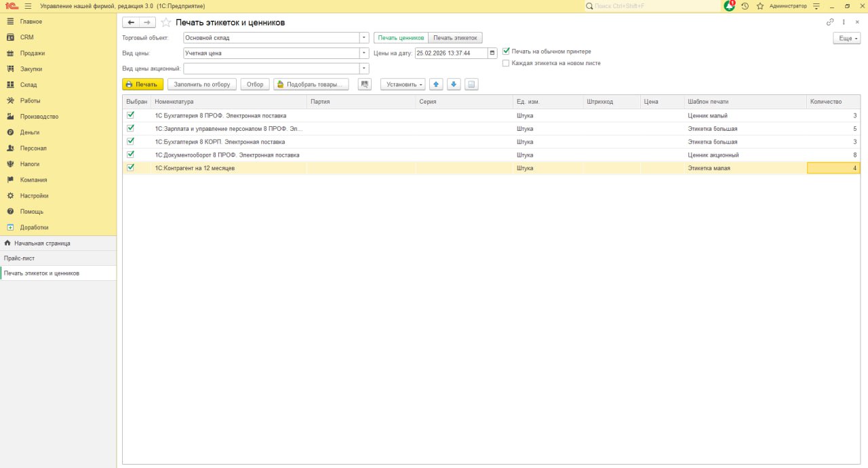The height and width of the screenshot is (468, 868).
Task: Add page to favorites with star
Action: coord(166,22)
